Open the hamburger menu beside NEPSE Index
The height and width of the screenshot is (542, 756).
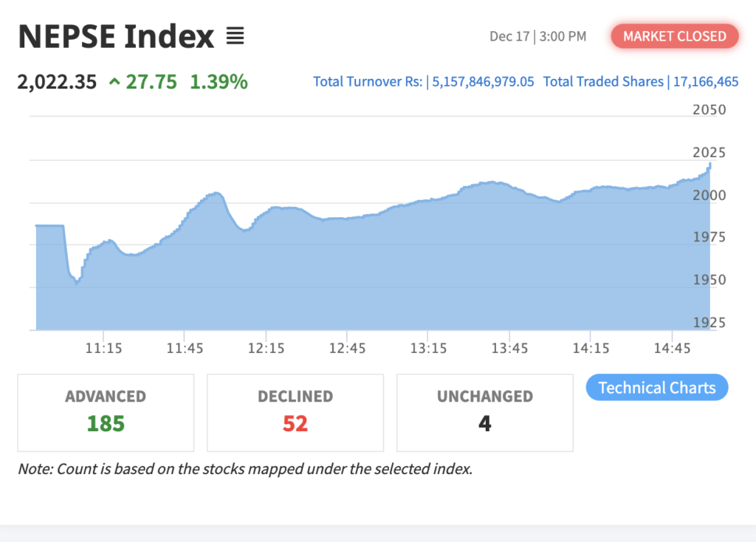(x=235, y=35)
